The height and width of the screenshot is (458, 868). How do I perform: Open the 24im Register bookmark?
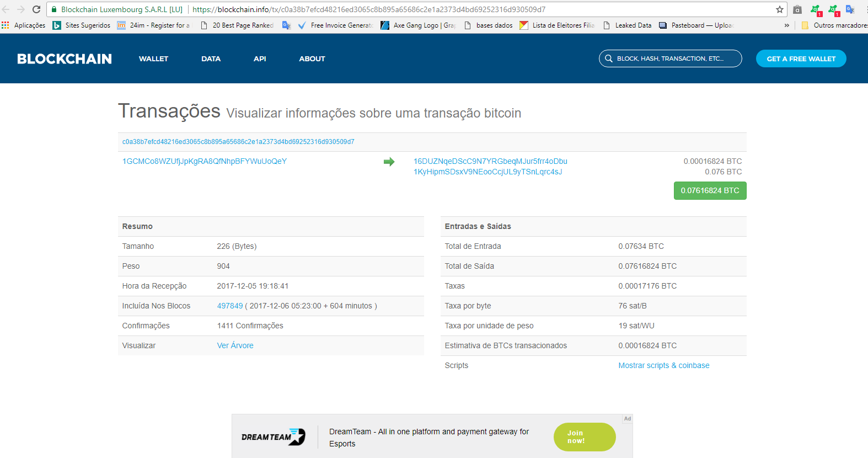(153, 25)
